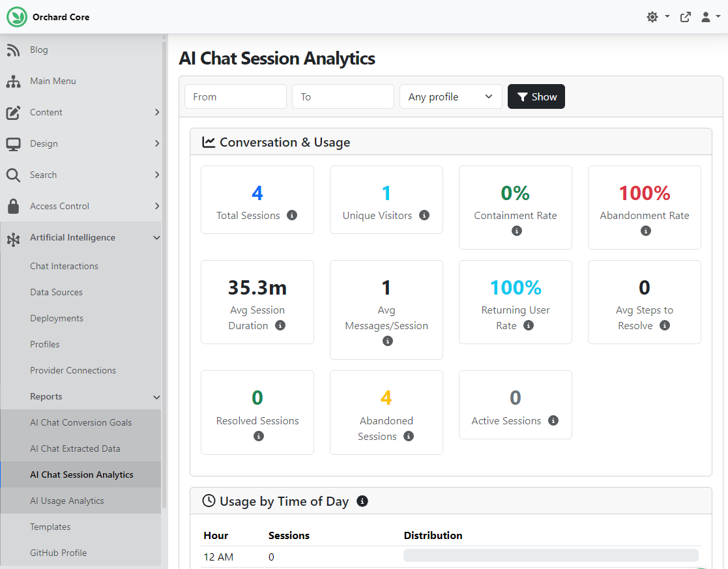
Task: Open Profiles menu item
Action: pyautogui.click(x=44, y=344)
